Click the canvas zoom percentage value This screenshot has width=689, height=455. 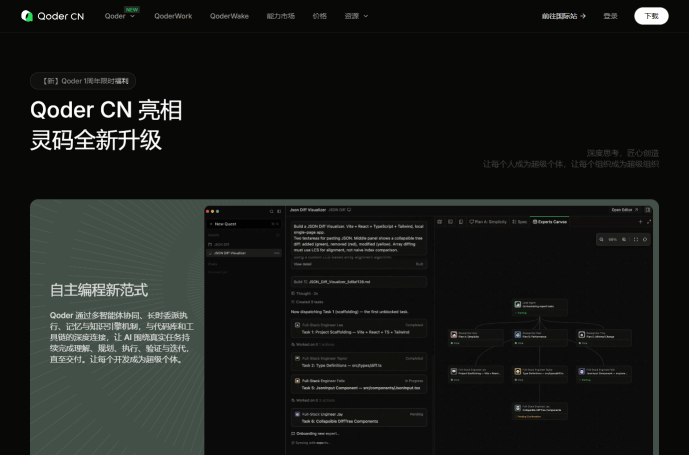pos(613,240)
